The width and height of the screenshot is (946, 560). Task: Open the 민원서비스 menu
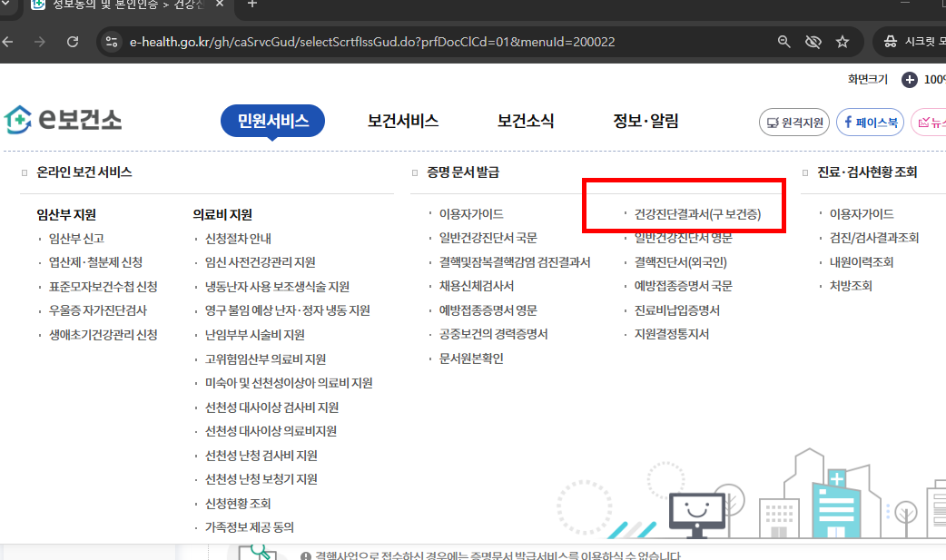click(x=272, y=119)
